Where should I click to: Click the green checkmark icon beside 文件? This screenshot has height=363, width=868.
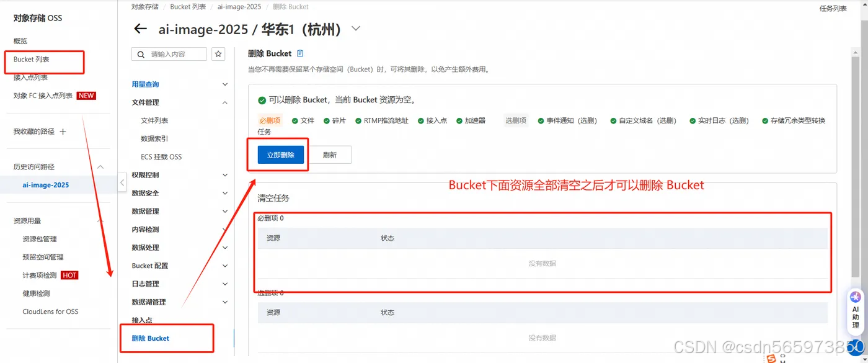[294, 120]
